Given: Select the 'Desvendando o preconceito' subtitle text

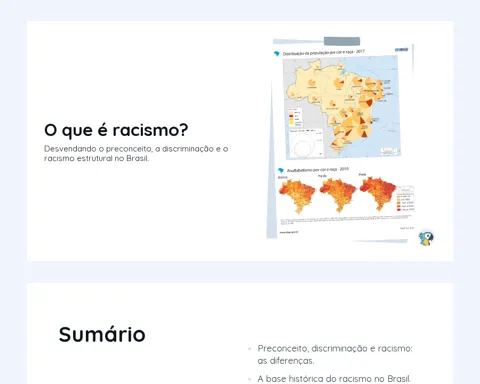Looking at the screenshot, I should click(136, 153).
